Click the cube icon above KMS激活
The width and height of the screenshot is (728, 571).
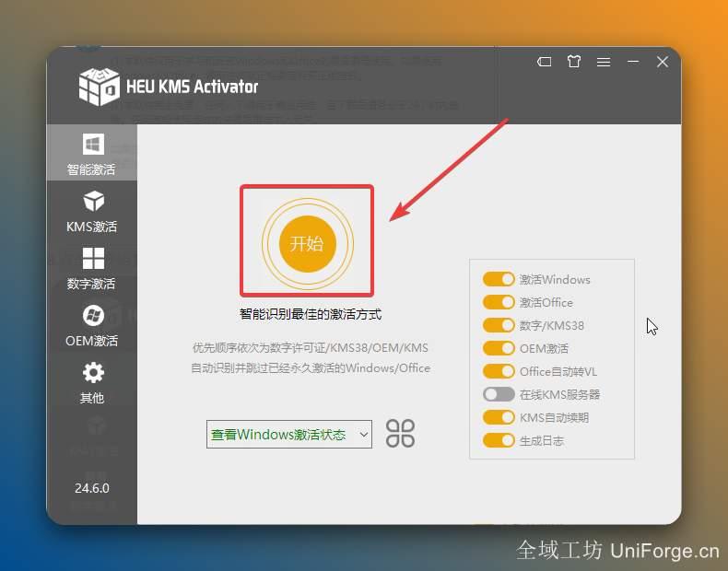click(x=94, y=201)
